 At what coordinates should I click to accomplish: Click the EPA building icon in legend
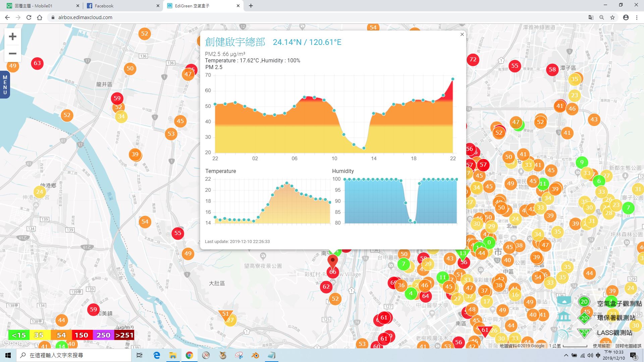pos(564,316)
